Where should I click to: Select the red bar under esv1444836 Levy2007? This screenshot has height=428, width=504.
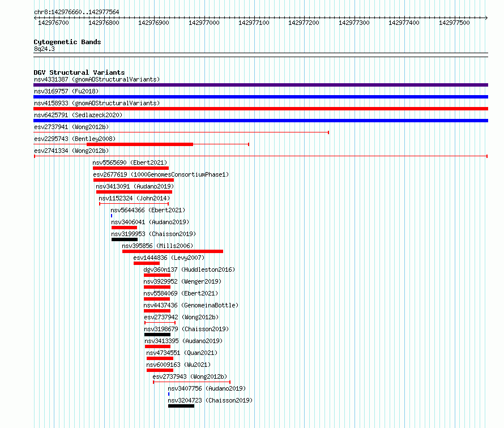pyautogui.click(x=147, y=263)
